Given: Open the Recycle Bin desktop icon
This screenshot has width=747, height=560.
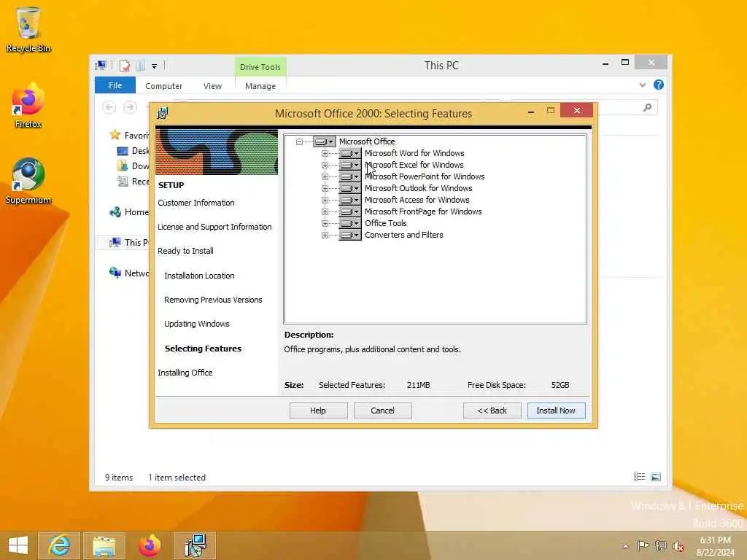Looking at the screenshot, I should 28,29.
